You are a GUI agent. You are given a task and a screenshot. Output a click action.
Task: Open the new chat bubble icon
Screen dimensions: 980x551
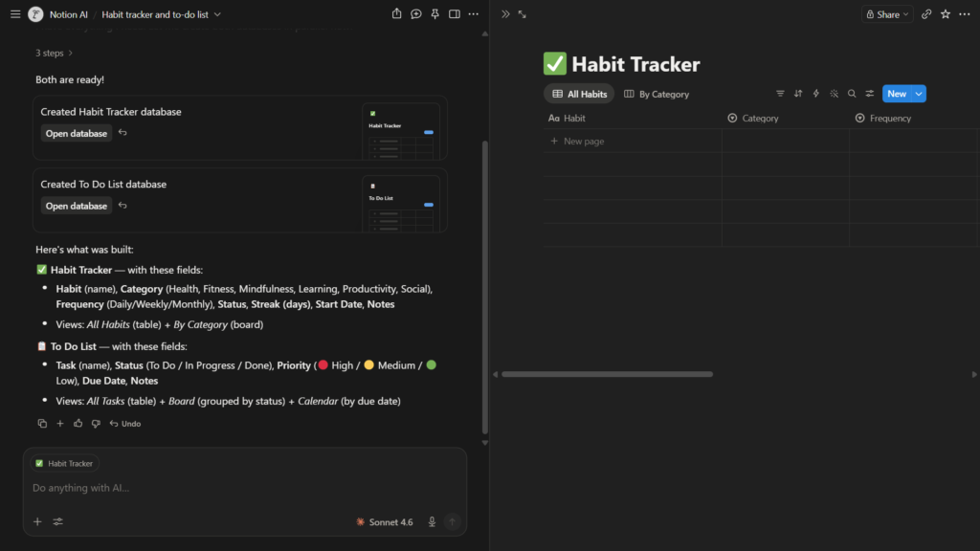(x=415, y=13)
